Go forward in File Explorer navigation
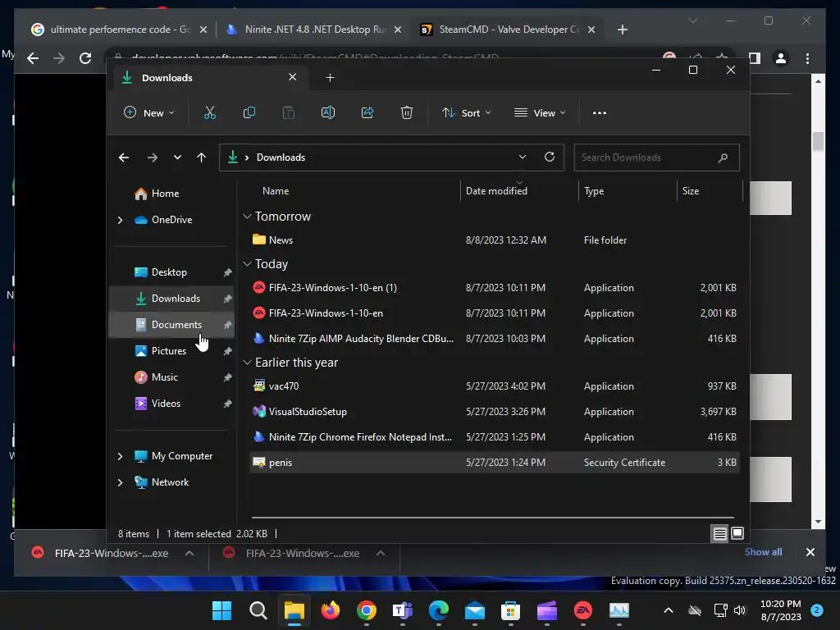Viewport: 840px width, 630px height. pos(152,157)
